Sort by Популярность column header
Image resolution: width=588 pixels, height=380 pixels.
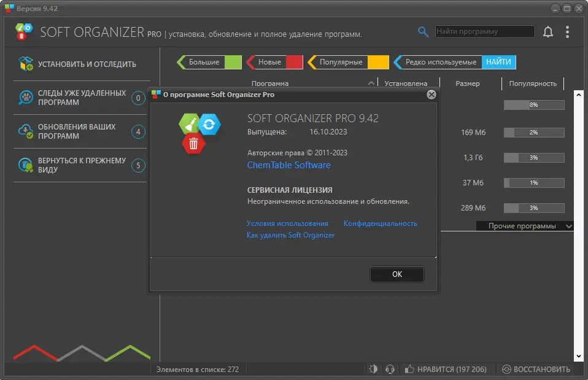(533, 83)
